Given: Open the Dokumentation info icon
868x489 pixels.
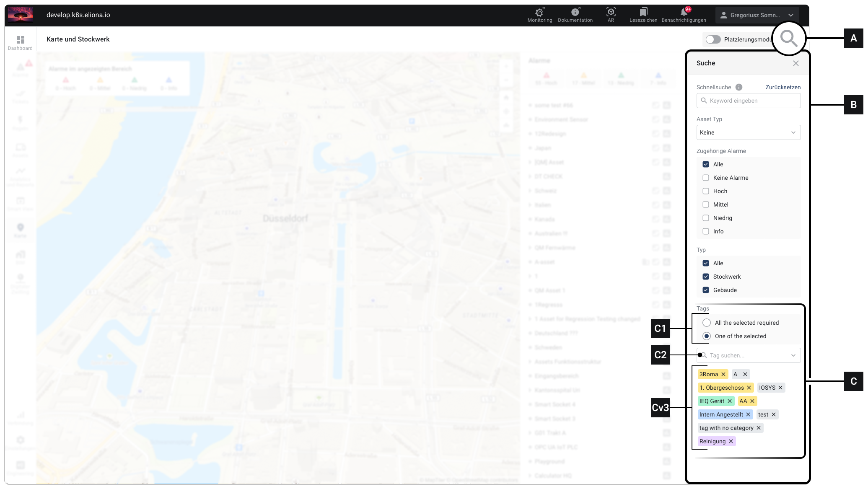Looking at the screenshot, I should tap(575, 12).
